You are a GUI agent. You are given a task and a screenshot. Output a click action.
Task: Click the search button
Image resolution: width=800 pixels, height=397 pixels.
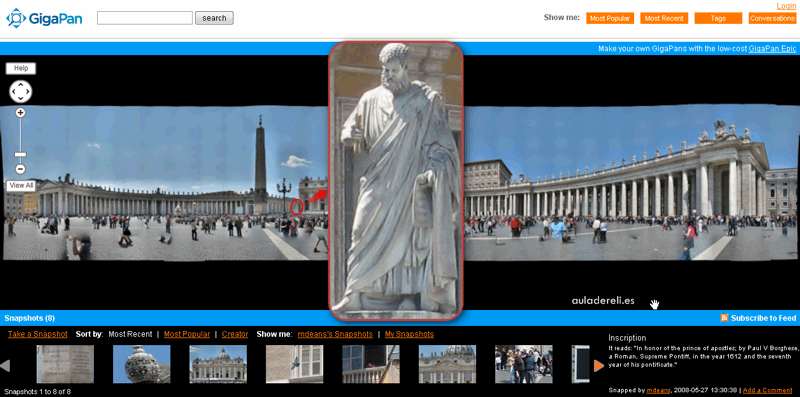tap(214, 18)
